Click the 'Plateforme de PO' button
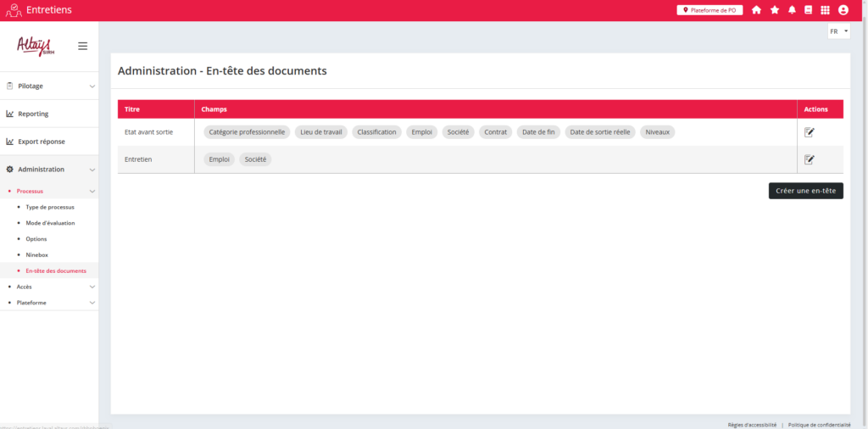 pos(709,10)
